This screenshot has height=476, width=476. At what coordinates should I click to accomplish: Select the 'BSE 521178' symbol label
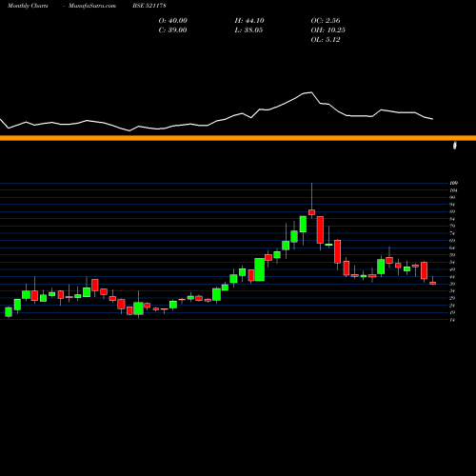coord(149,6)
